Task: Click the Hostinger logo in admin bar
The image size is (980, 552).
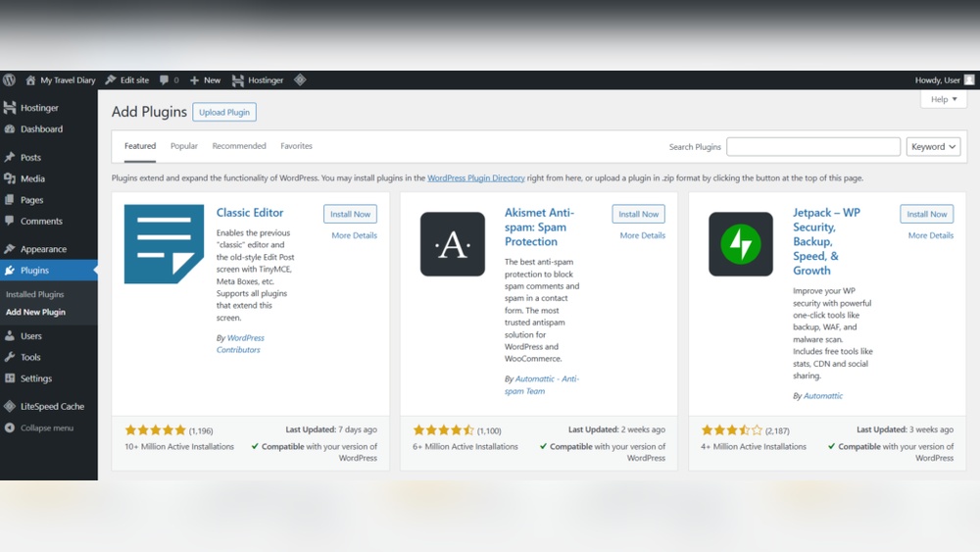Action: coord(237,80)
